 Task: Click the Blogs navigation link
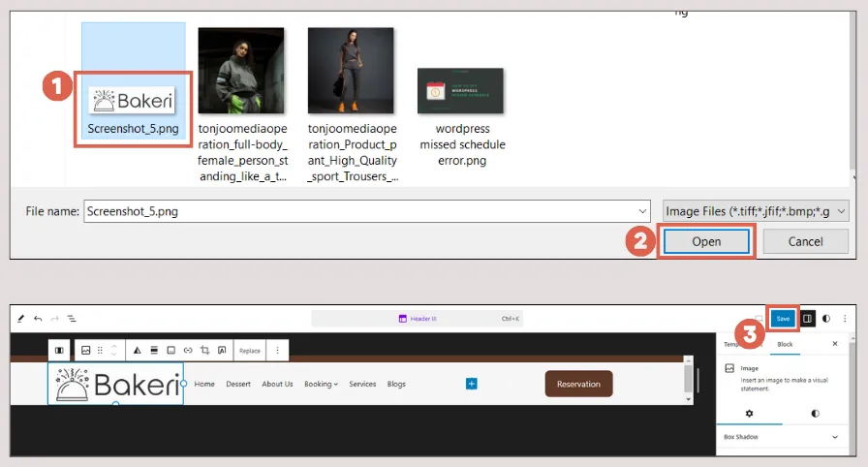396,384
